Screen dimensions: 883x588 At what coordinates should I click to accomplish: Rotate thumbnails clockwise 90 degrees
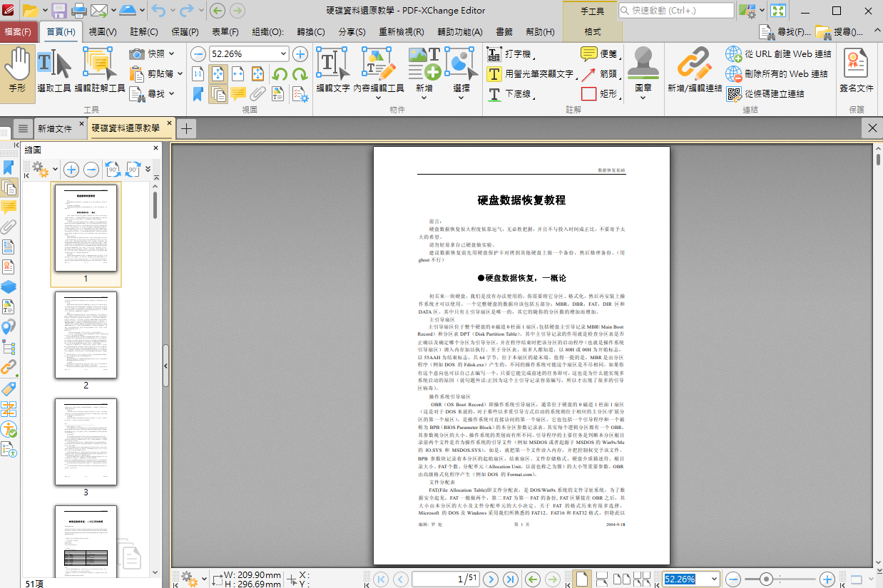[133, 169]
